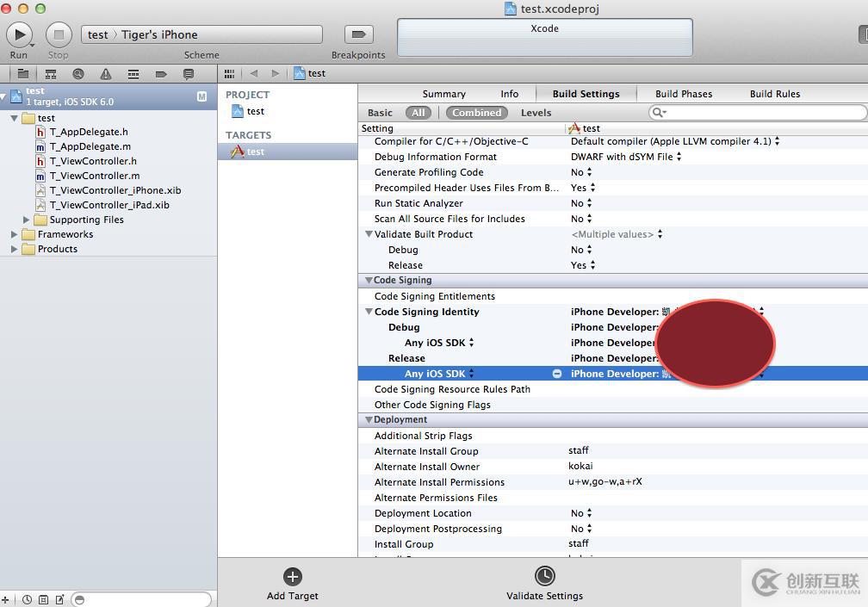The image size is (868, 607).
Task: Select the Levels view option
Action: point(536,112)
